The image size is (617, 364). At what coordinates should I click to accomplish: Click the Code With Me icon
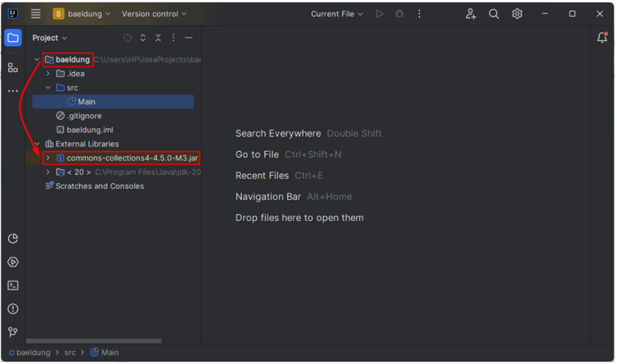coord(471,14)
